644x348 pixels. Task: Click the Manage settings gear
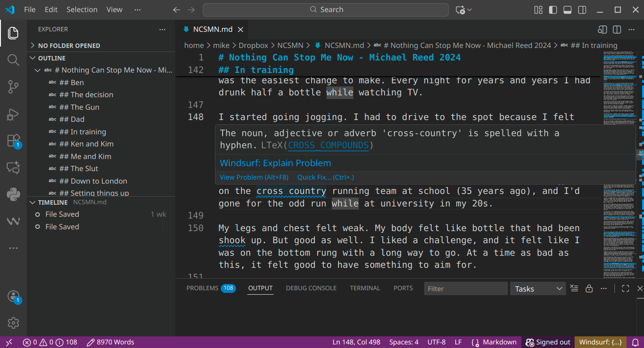point(13,322)
